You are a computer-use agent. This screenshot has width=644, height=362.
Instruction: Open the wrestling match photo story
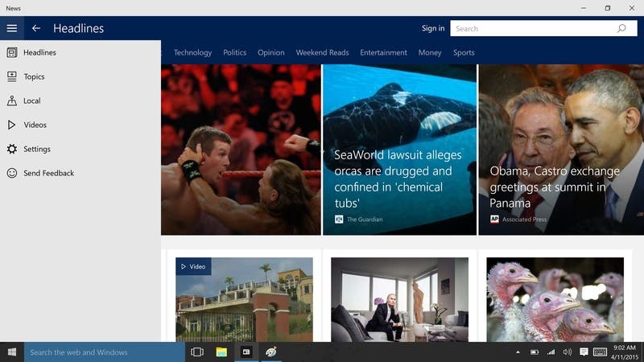241,150
